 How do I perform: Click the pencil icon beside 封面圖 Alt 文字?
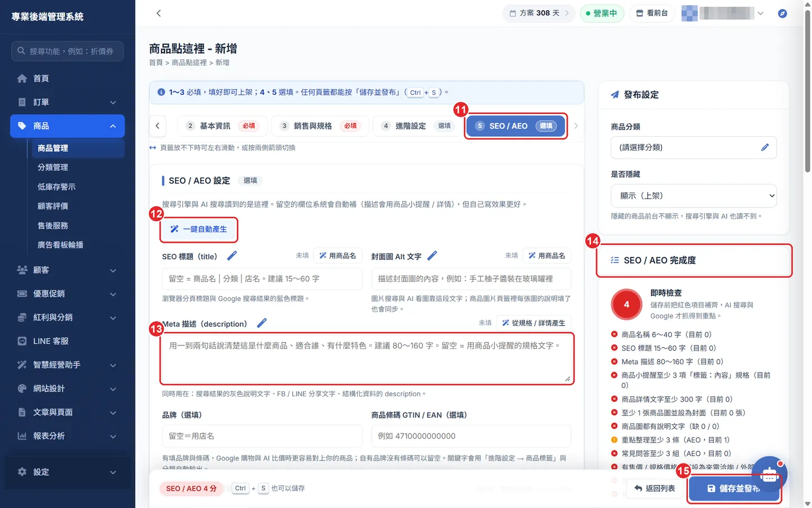432,256
